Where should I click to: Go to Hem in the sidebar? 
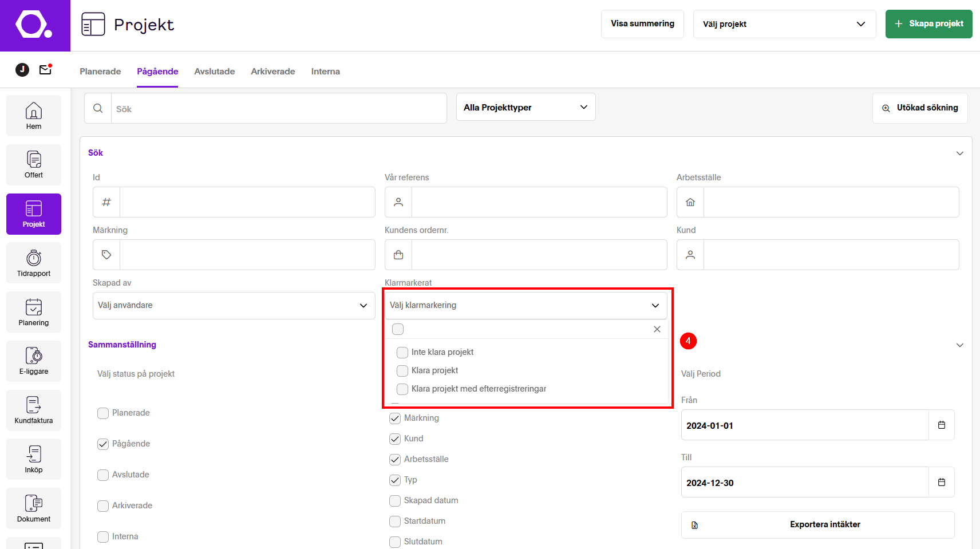point(34,116)
